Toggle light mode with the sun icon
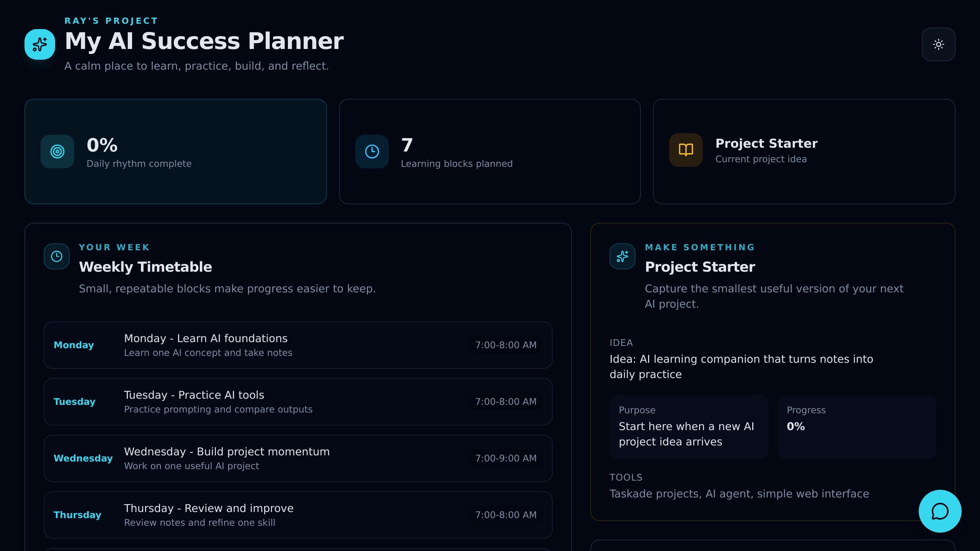 coord(938,44)
